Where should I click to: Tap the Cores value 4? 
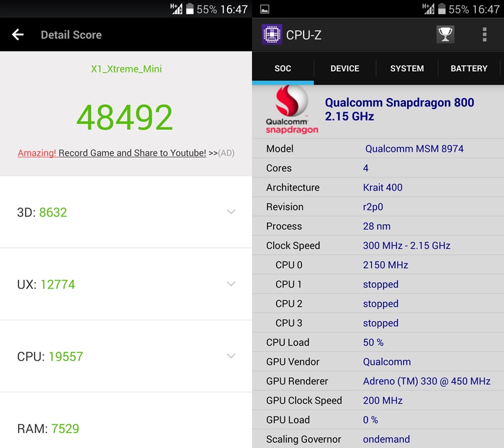366,168
